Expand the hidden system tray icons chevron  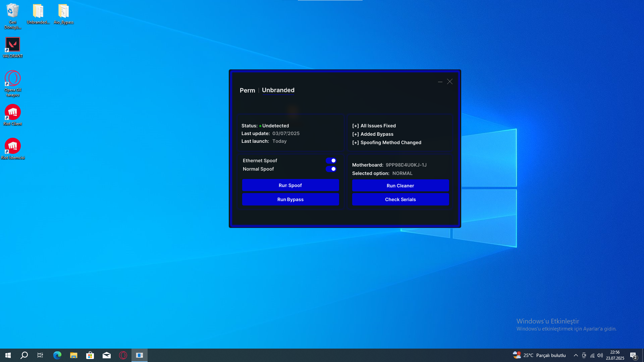[x=576, y=355]
